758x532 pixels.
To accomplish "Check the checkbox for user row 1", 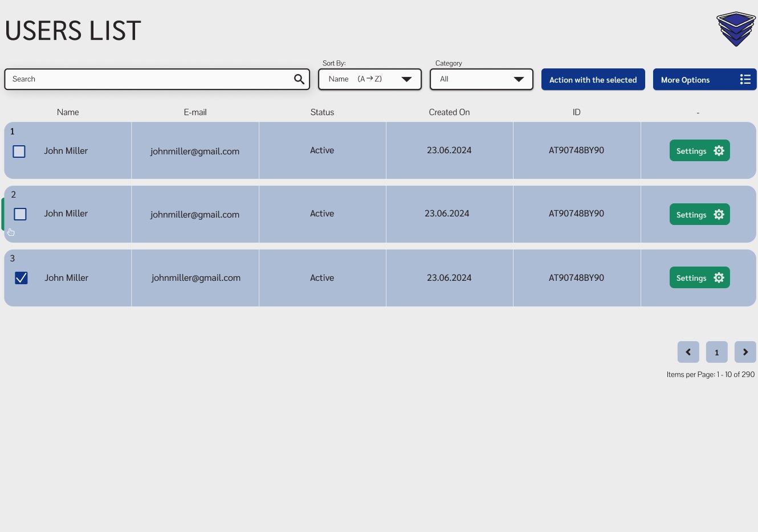I will pos(19,152).
